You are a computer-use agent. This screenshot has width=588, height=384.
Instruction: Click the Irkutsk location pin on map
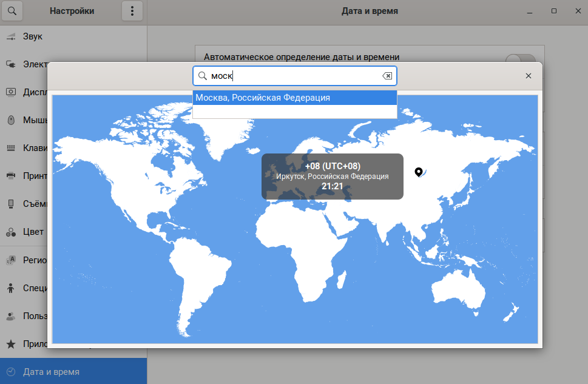[x=418, y=172]
